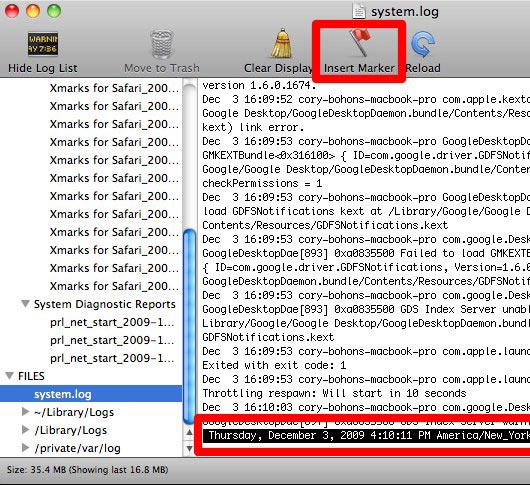Click the 'Exited with exit code: 1' line
Image resolution: width=530 pixels, height=485 pixels.
(x=274, y=365)
